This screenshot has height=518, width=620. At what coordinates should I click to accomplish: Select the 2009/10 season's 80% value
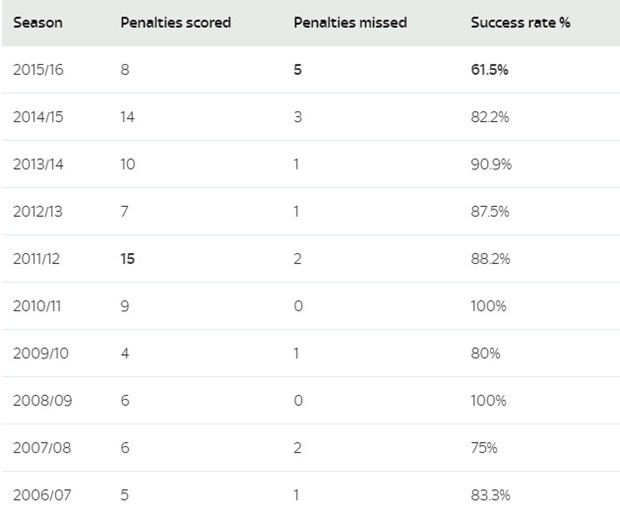pos(485,353)
